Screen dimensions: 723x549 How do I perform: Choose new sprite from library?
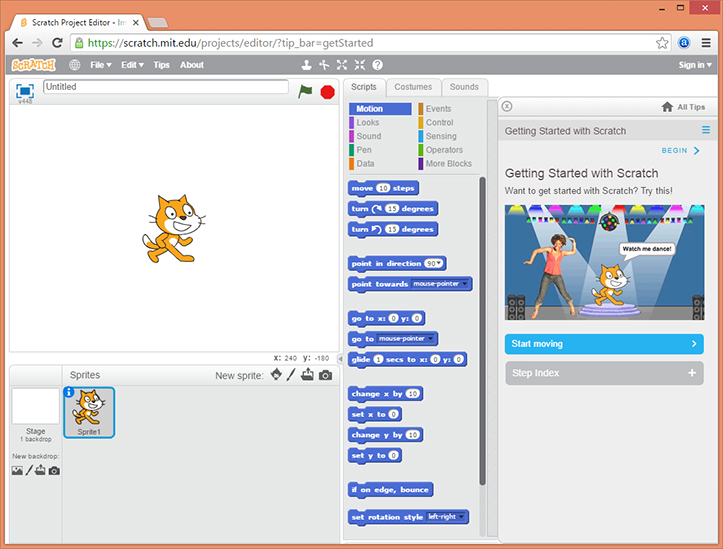pyautogui.click(x=276, y=375)
